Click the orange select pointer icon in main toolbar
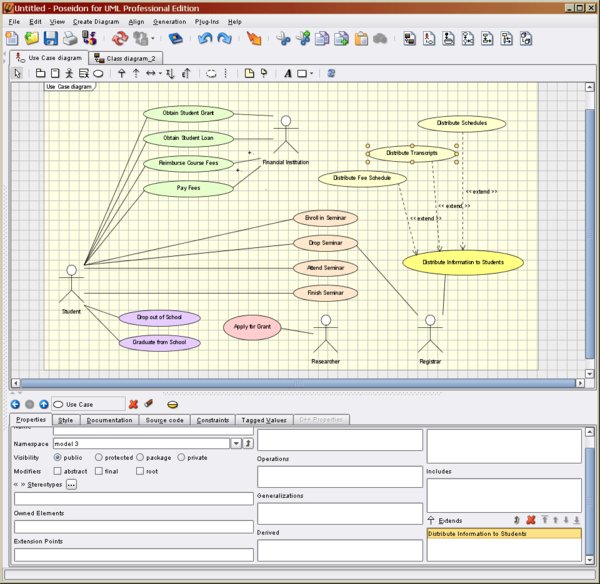This screenshot has width=600, height=584. 254,39
